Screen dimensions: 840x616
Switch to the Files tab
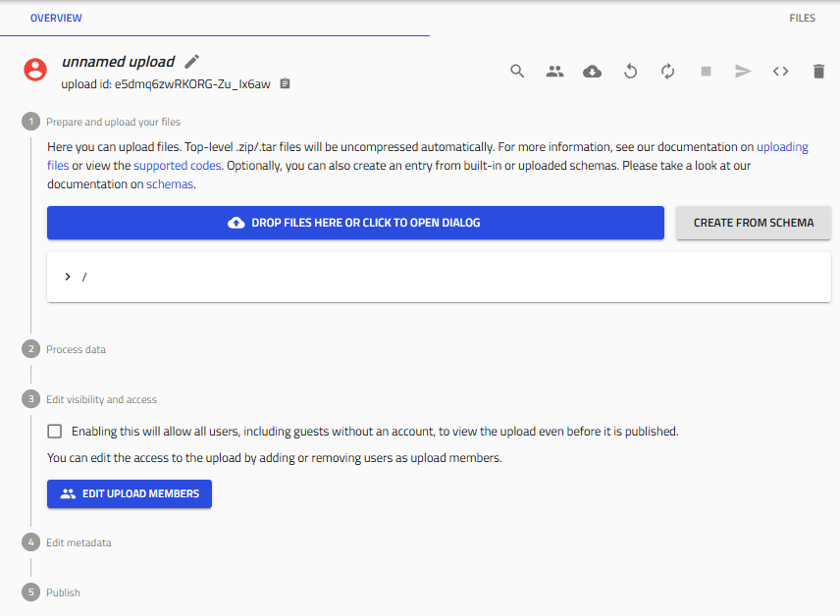tap(802, 19)
